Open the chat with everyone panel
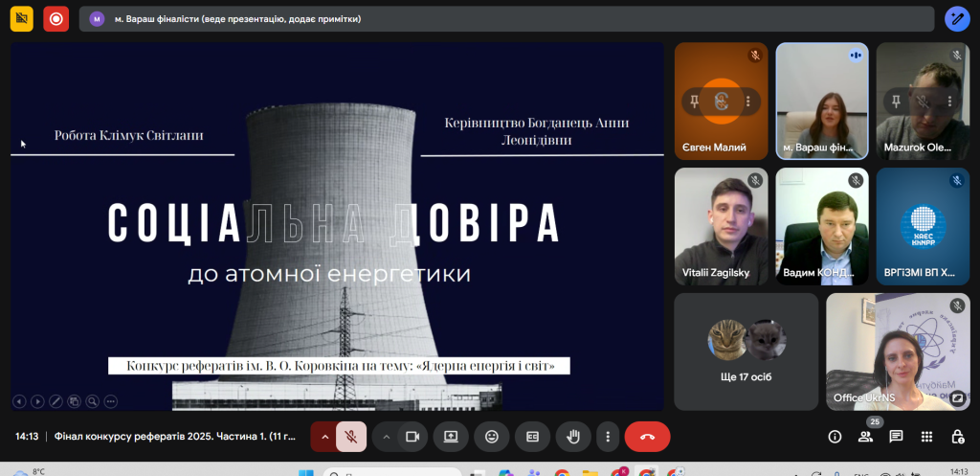 click(x=896, y=437)
